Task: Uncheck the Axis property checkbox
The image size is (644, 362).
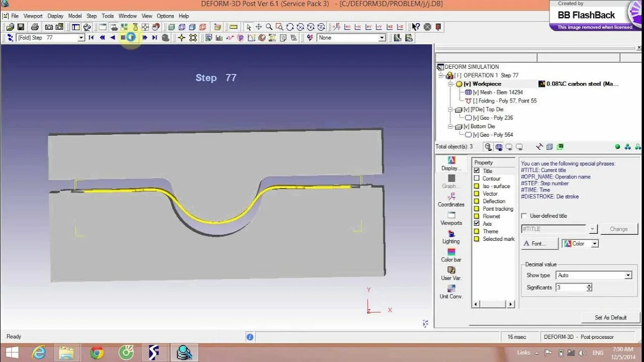Action: [x=476, y=224]
